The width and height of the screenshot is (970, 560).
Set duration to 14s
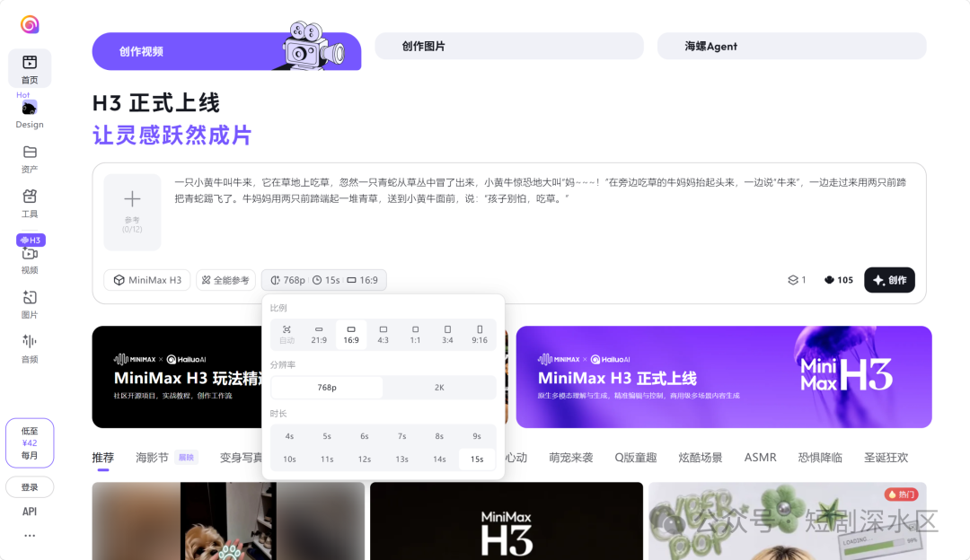pos(439,459)
